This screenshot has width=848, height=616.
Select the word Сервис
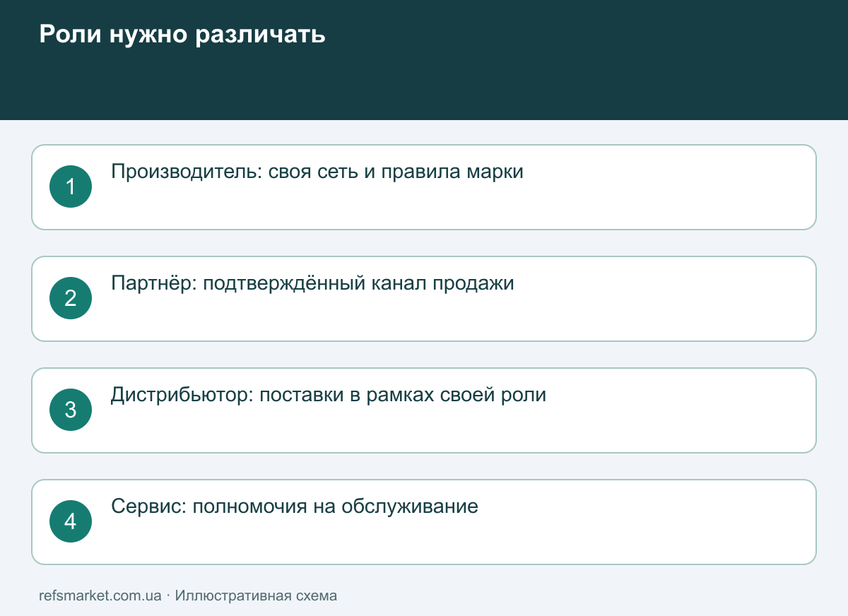point(148,507)
